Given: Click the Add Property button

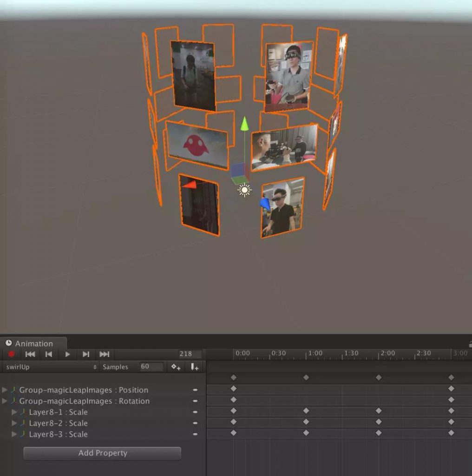Looking at the screenshot, I should [103, 453].
